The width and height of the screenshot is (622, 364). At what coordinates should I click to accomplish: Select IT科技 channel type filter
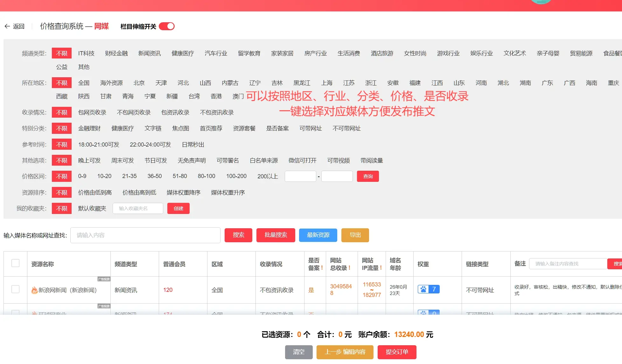point(86,53)
